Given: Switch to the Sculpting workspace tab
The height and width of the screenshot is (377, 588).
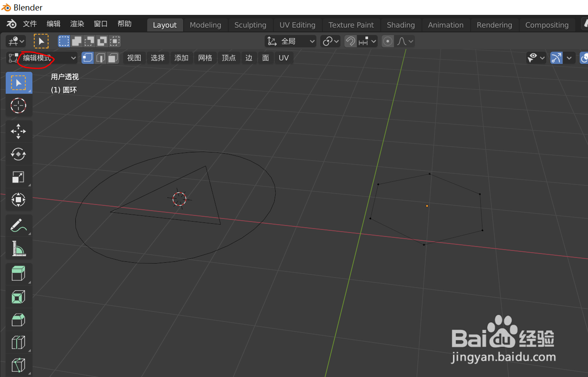Looking at the screenshot, I should pos(250,25).
